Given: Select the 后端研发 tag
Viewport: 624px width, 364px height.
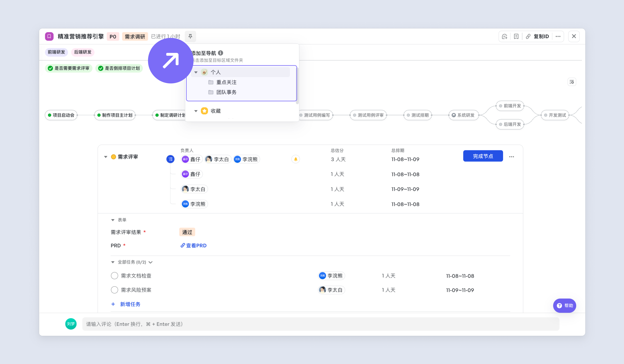Looking at the screenshot, I should 83,52.
